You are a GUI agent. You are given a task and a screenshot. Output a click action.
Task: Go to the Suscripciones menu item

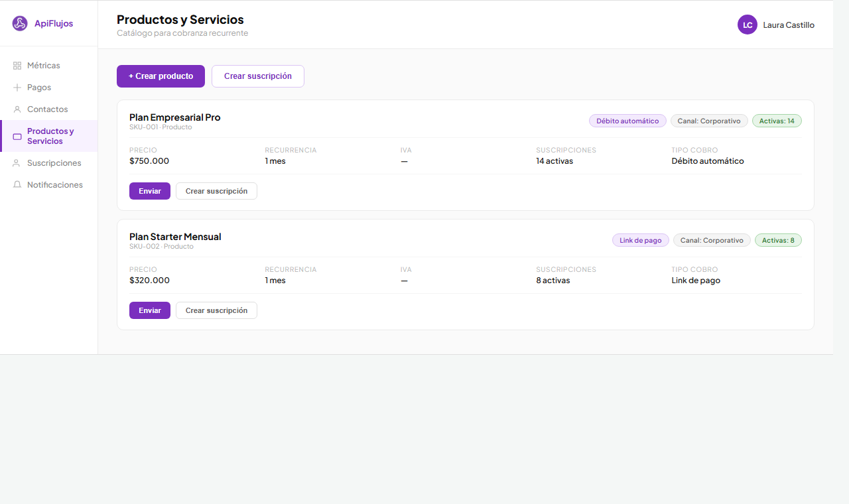tap(54, 163)
